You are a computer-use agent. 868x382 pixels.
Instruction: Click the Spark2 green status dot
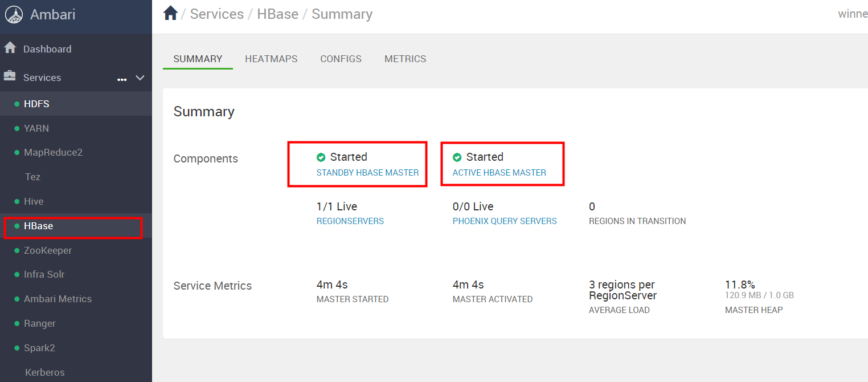[17, 348]
